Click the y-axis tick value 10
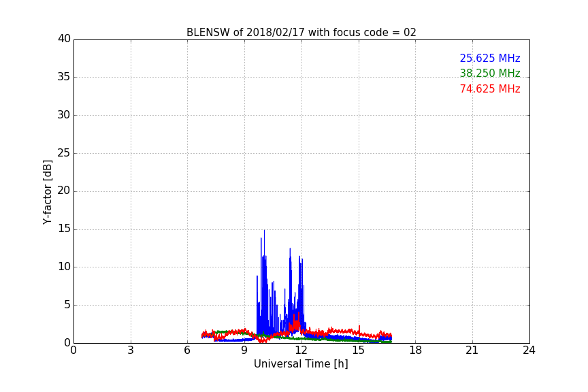The width and height of the screenshot is (588, 392). click(64, 267)
